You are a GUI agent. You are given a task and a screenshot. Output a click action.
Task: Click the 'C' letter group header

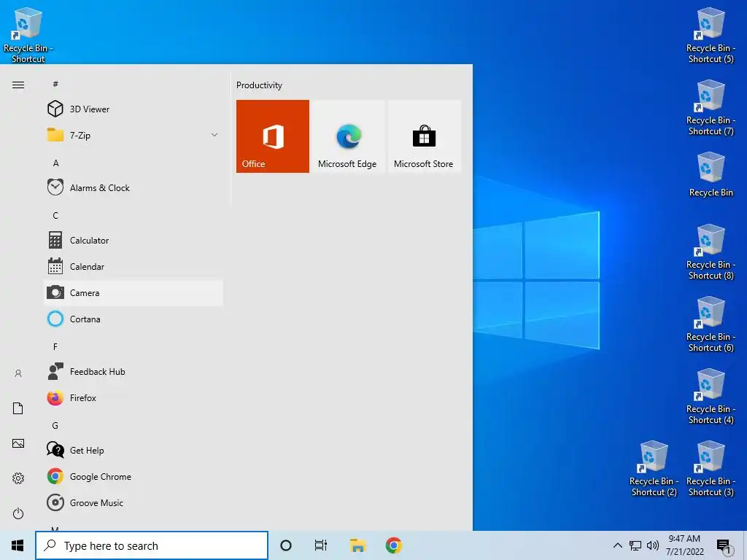[x=55, y=215]
